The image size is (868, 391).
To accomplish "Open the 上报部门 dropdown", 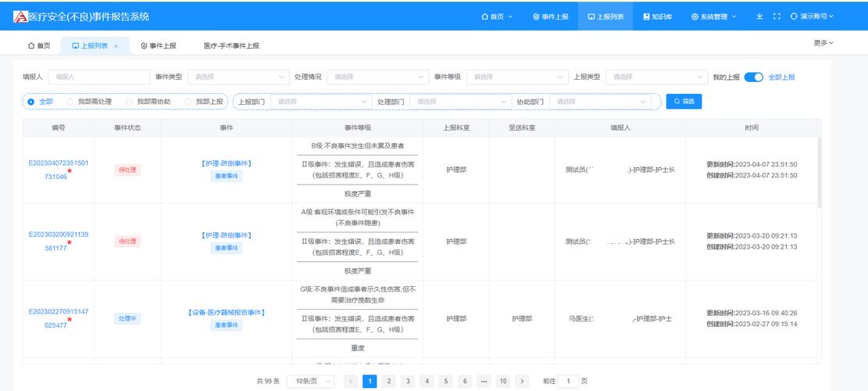I will pyautogui.click(x=321, y=102).
